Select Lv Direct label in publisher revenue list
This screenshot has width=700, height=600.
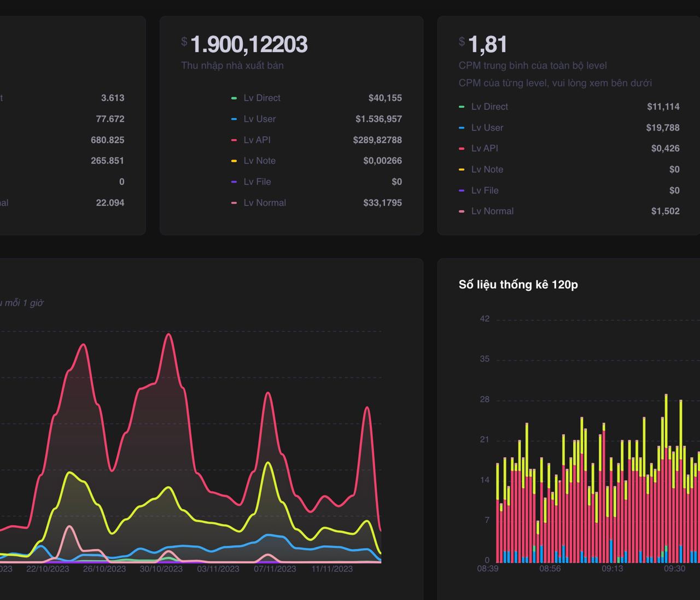click(262, 98)
